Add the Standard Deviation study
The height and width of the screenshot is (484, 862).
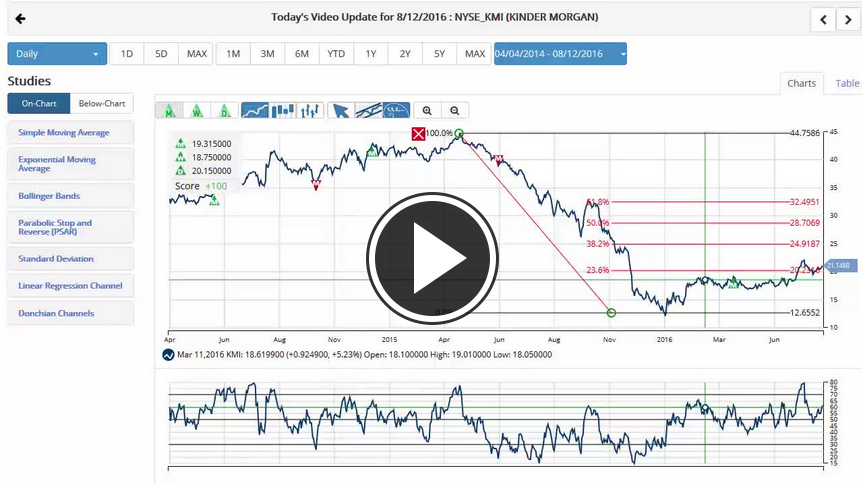71,258
